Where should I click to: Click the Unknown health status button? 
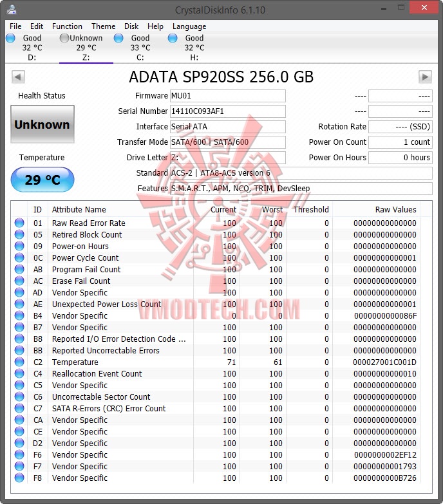42,124
